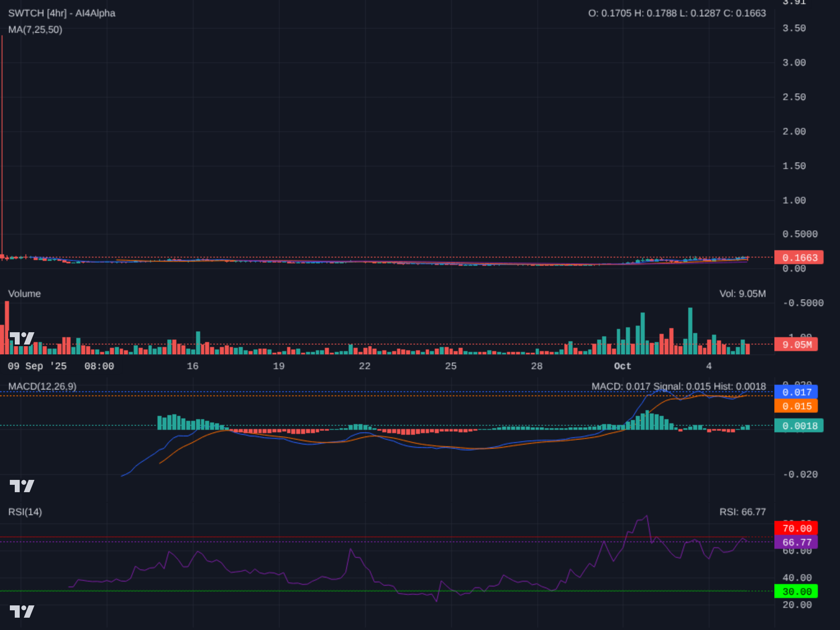Click the red 0.1663 price tag on axis

click(x=799, y=257)
